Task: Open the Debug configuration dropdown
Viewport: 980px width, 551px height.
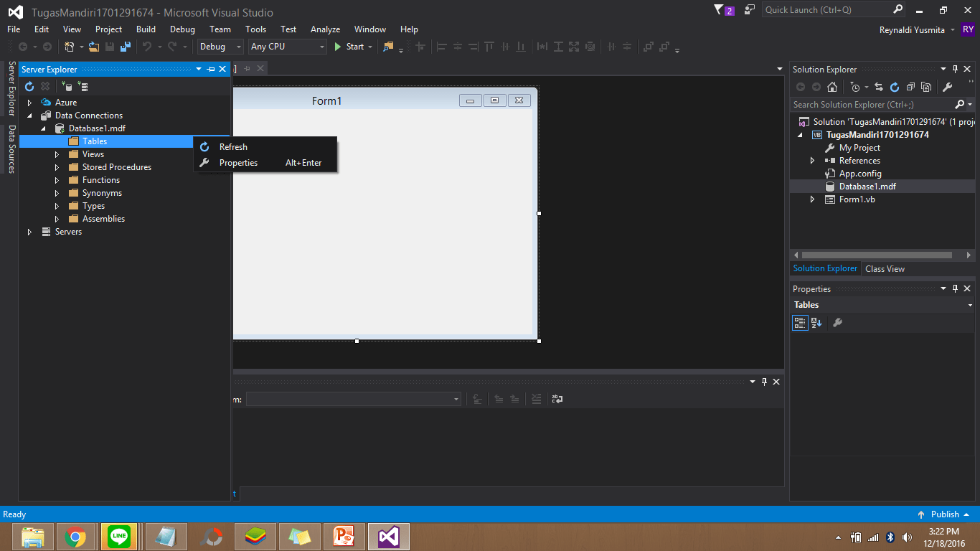Action: (x=221, y=47)
